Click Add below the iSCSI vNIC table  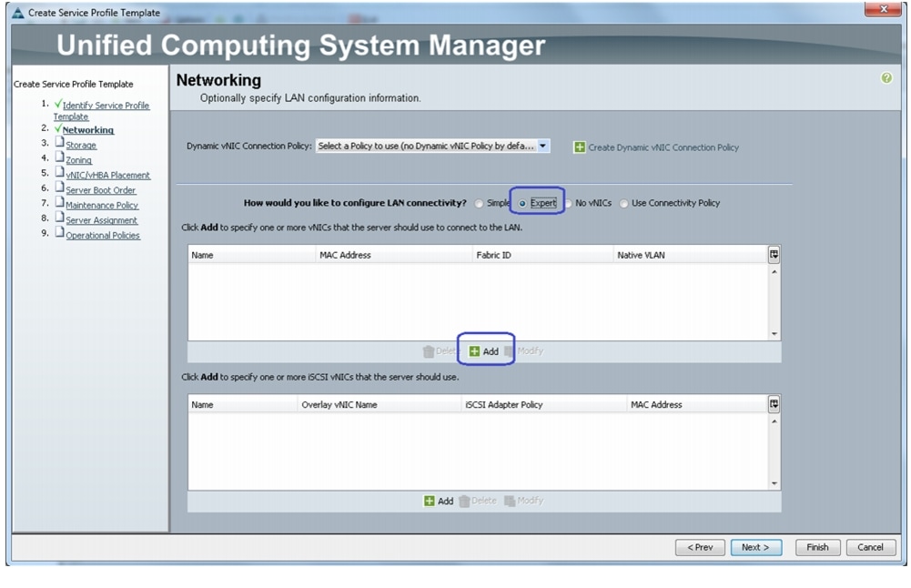coord(439,501)
